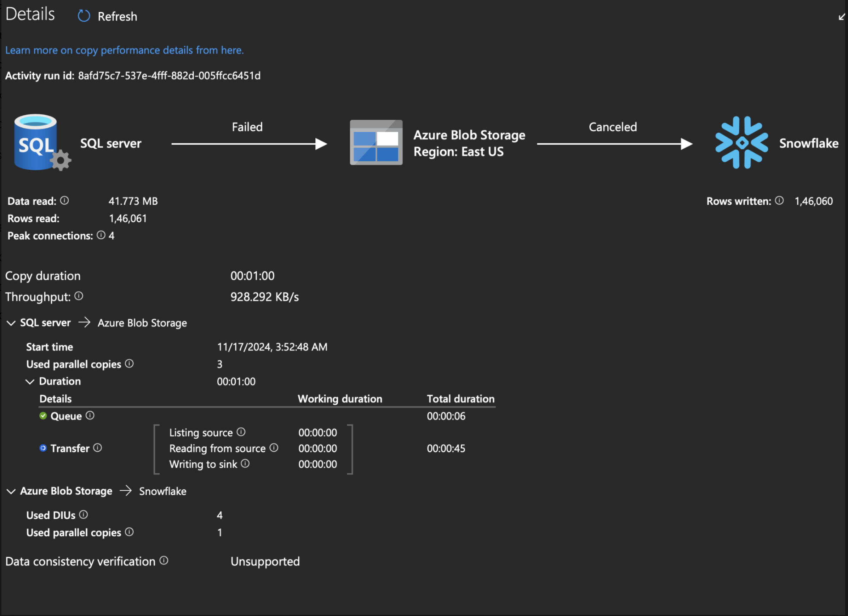
Task: Click the Canceled status label
Action: (x=613, y=127)
